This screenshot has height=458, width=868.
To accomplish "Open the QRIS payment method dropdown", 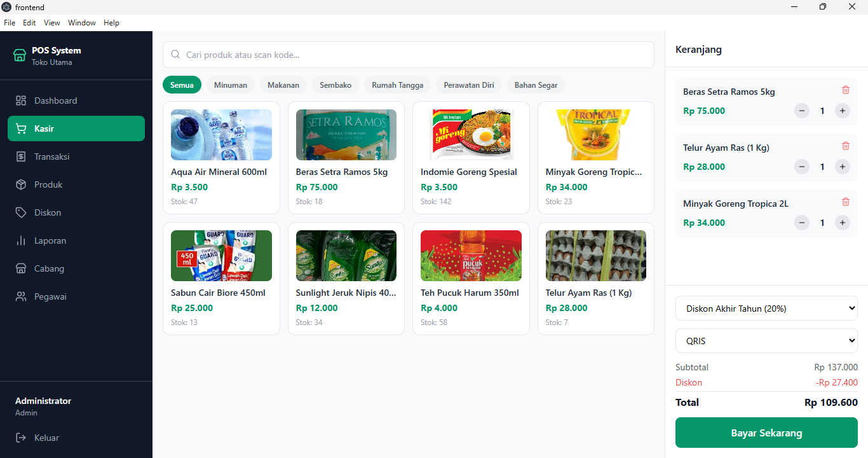I will [766, 341].
